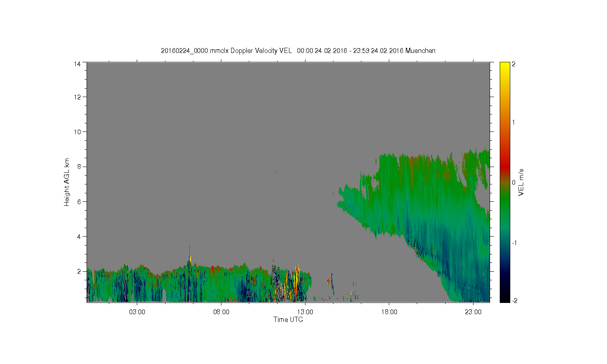This screenshot has height=364, width=607.
Task: Click the end time 23:59 24.02.2016 in the title
Action: 378,51
